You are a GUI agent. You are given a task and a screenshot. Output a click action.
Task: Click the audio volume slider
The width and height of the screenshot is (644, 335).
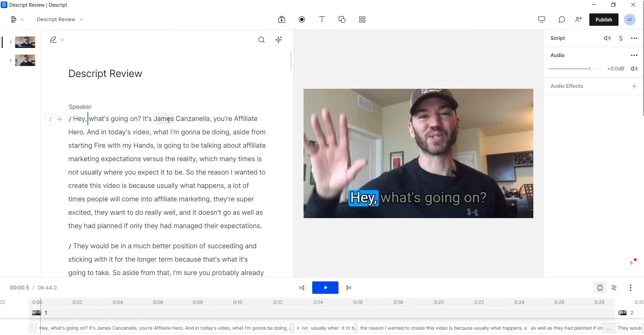pyautogui.click(x=576, y=69)
